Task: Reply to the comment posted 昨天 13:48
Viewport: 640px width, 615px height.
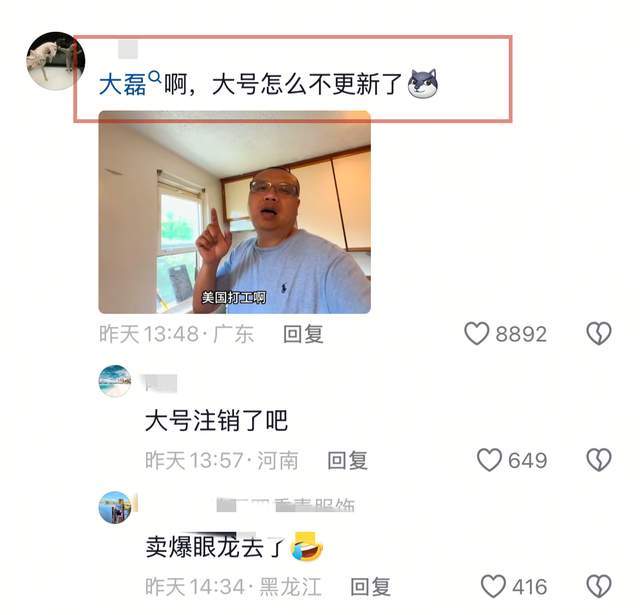Action: pyautogui.click(x=304, y=334)
